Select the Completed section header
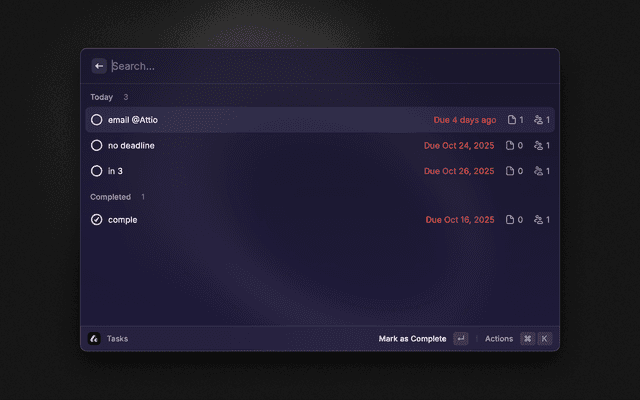Screen dimensions: 640x400 tap(111, 197)
